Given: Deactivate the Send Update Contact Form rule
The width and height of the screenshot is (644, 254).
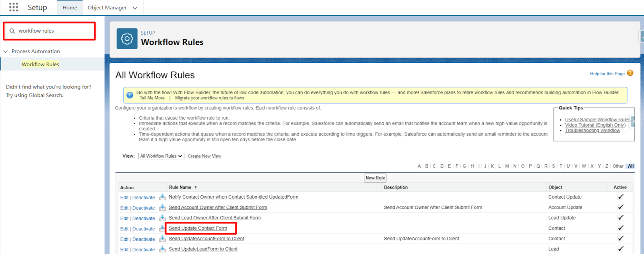Looking at the screenshot, I should click(144, 229).
